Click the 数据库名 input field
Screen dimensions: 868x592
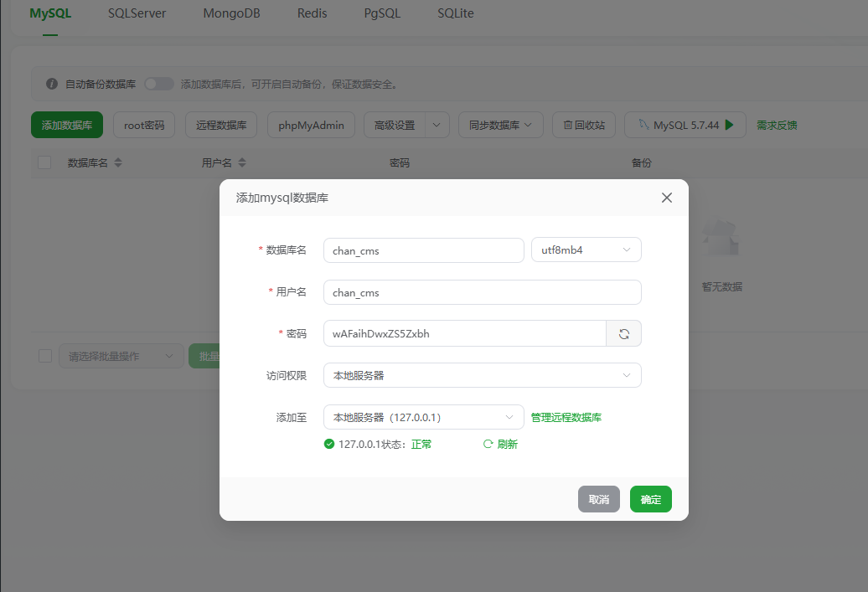[x=423, y=250]
